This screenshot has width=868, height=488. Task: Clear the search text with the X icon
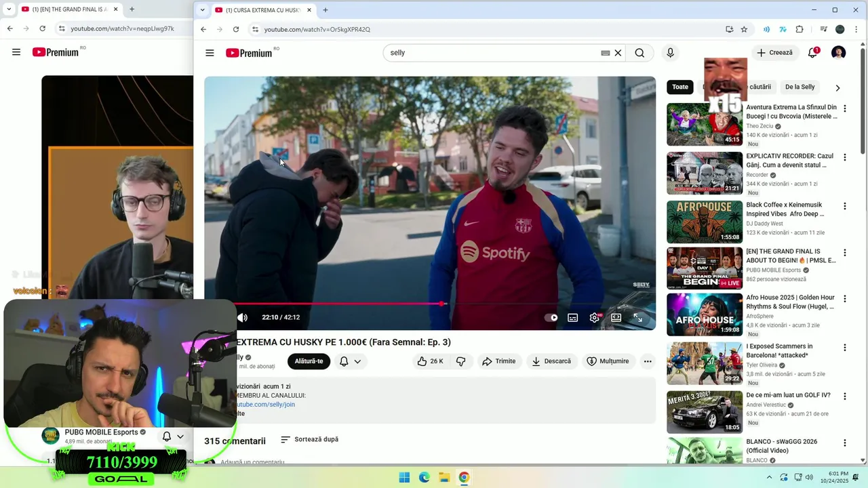tap(618, 53)
